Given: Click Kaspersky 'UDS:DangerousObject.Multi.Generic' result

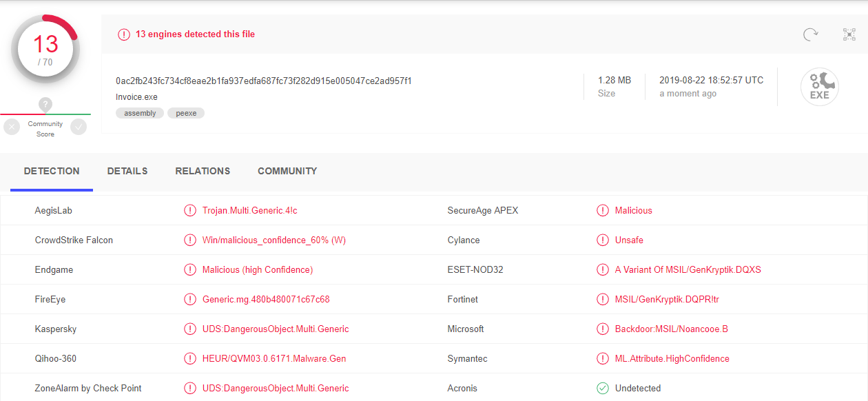Looking at the screenshot, I should (x=276, y=329).
